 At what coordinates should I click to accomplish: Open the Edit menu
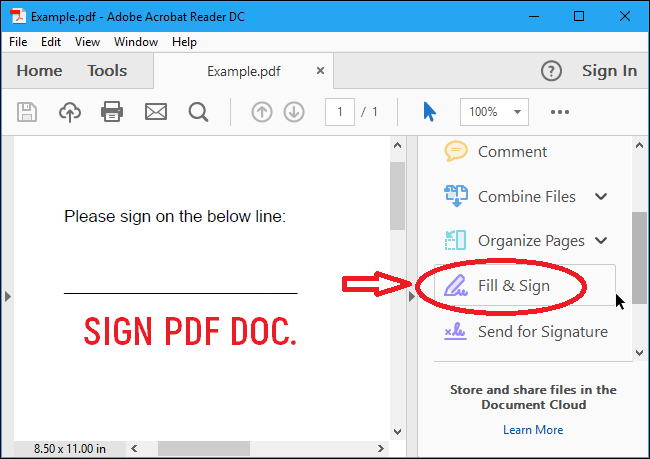[51, 42]
